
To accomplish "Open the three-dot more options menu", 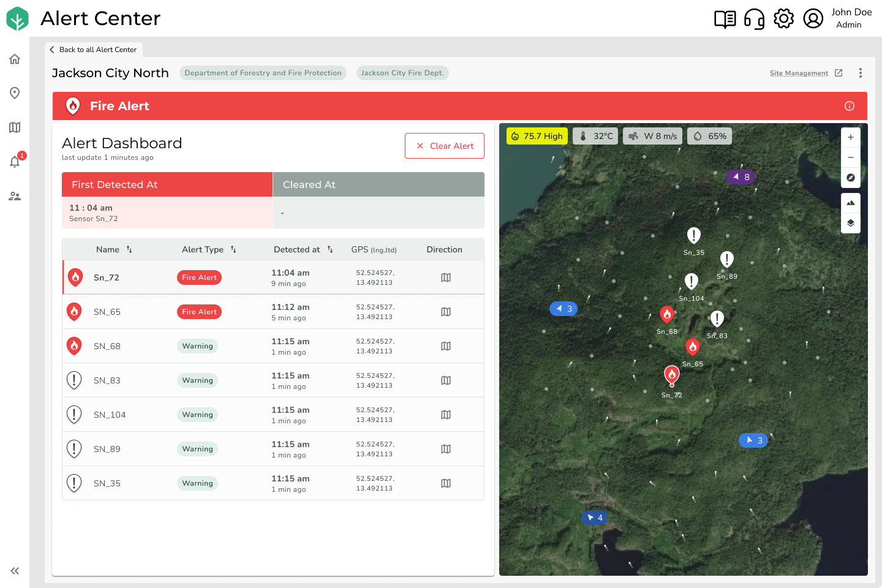I will click(861, 73).
